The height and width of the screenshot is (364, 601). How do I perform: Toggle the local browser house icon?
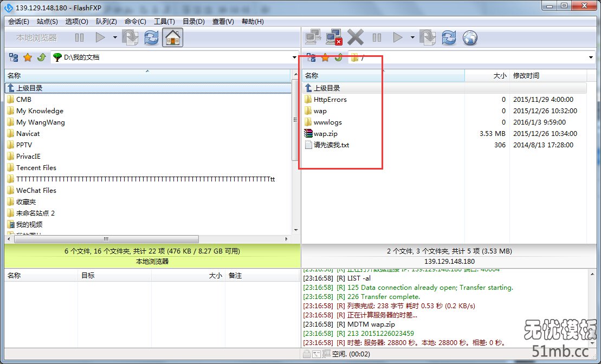coord(172,37)
